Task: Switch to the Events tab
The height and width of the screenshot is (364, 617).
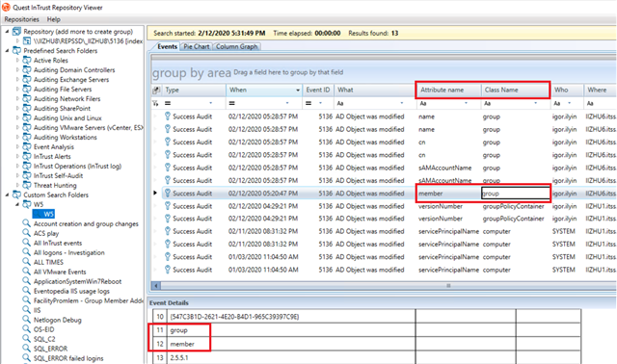Action: pyautogui.click(x=167, y=46)
